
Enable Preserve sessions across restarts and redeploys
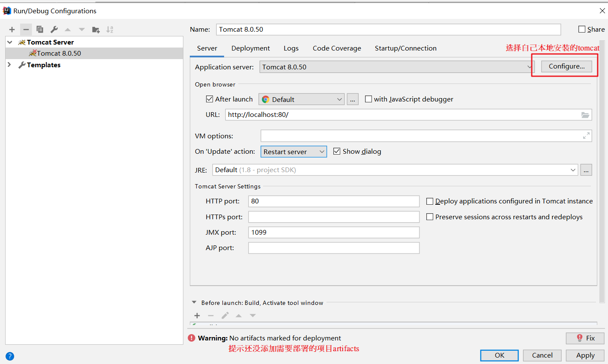[x=430, y=217]
